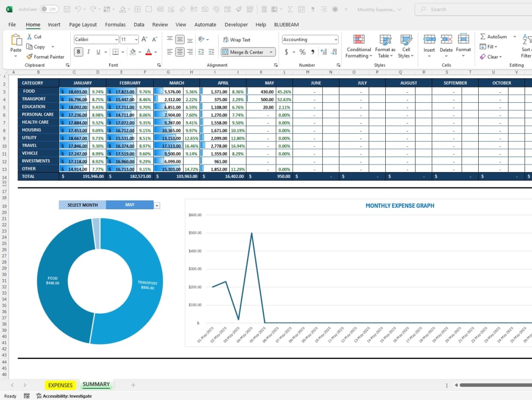
Task: Click the Comma Style icon
Action: click(x=313, y=52)
